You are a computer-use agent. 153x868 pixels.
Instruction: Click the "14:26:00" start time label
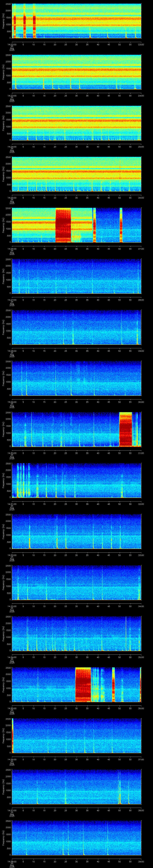tap(12, 249)
